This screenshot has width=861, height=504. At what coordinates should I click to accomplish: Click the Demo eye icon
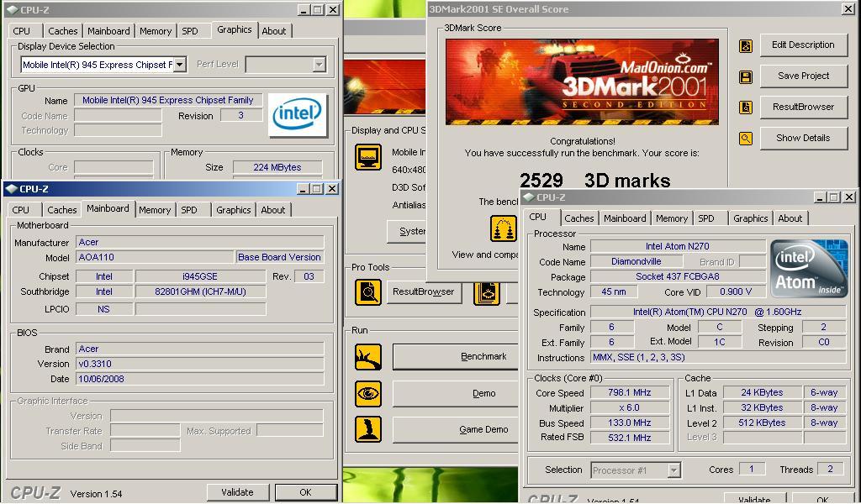coord(368,394)
